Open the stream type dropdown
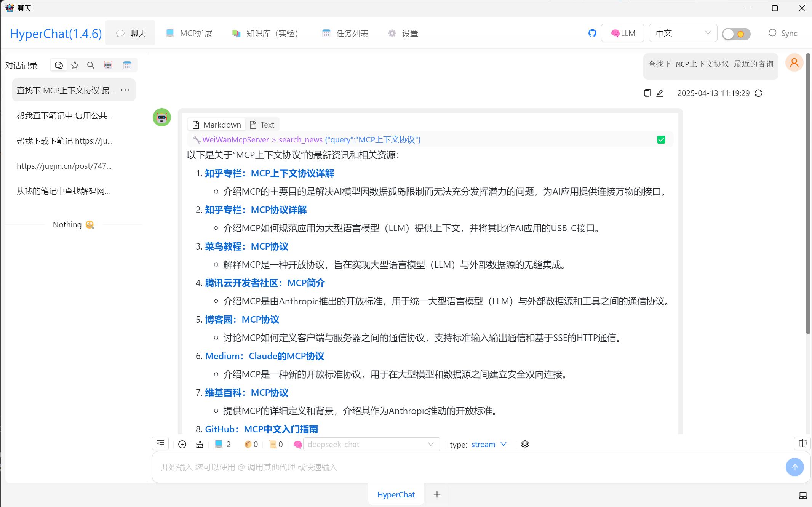 pyautogui.click(x=489, y=445)
